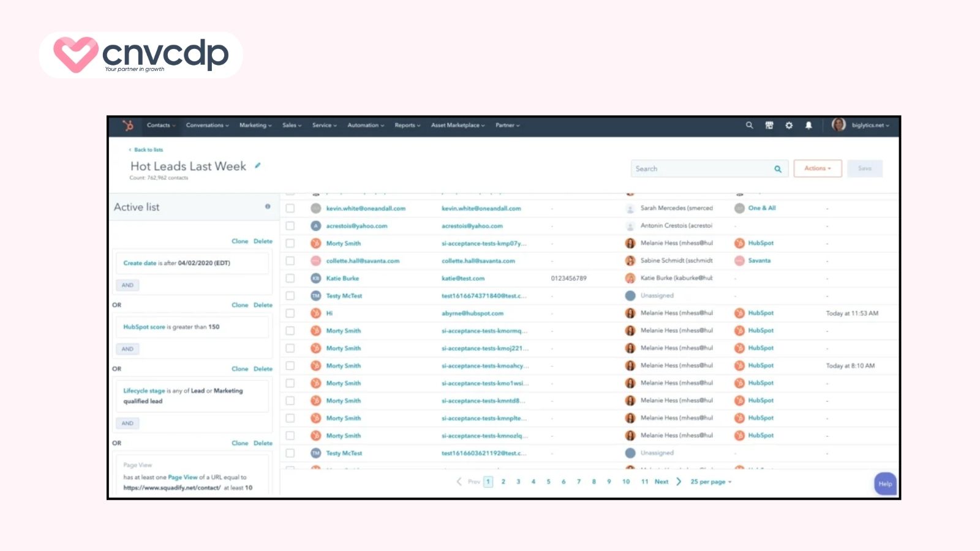Clone the Create date filter group
The height and width of the screenshot is (551, 980).
pos(240,241)
